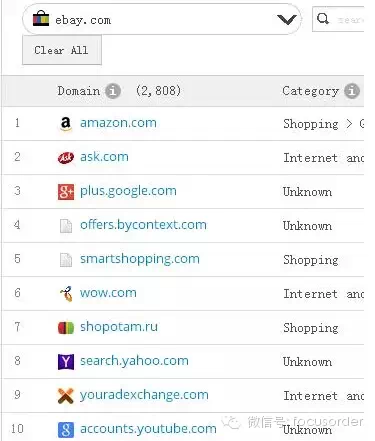Image resolution: width=375 pixels, height=441 pixels.
Task: Expand the ebay.com dropdown arrow
Action: click(x=287, y=20)
